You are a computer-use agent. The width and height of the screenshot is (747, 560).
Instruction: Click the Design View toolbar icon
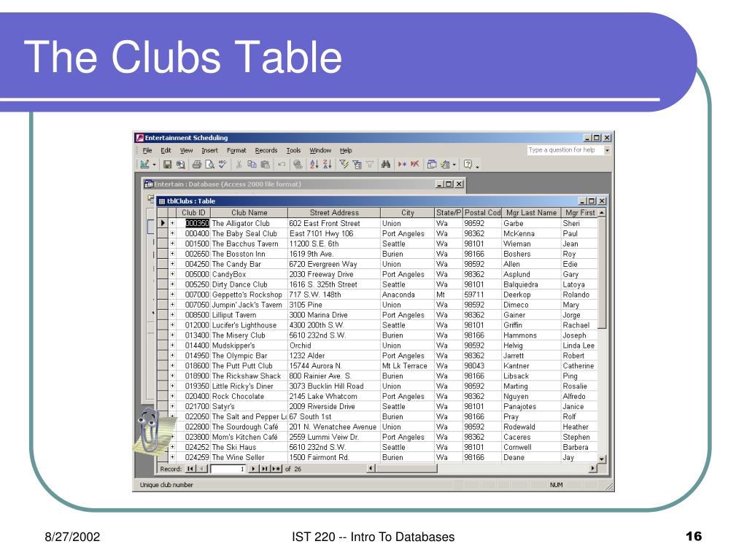144,164
